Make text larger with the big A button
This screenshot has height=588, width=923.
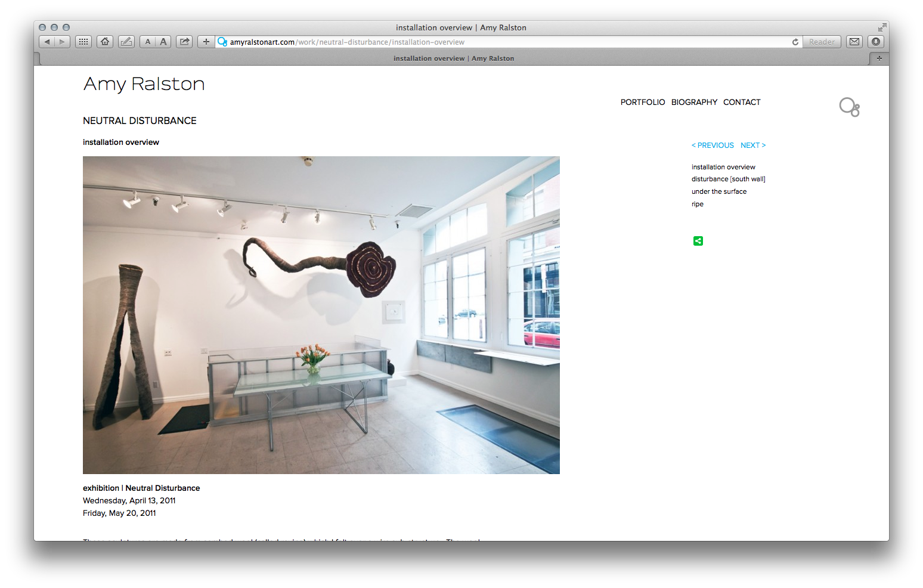click(x=163, y=42)
